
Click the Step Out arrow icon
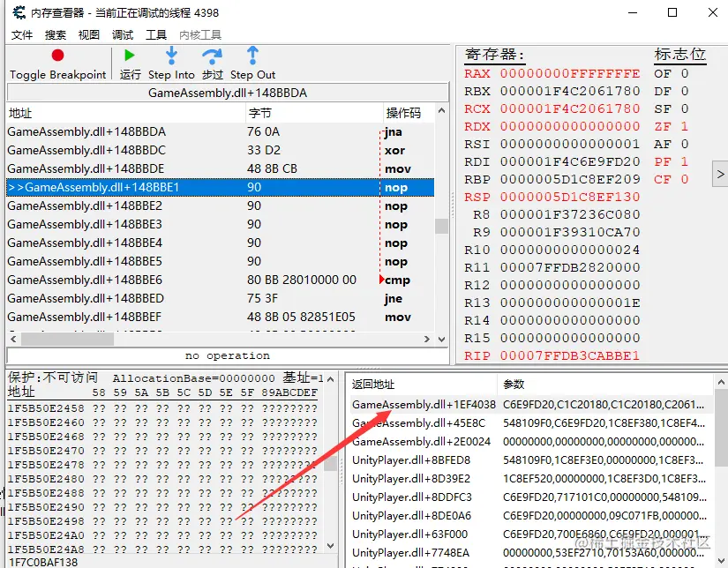coord(252,56)
